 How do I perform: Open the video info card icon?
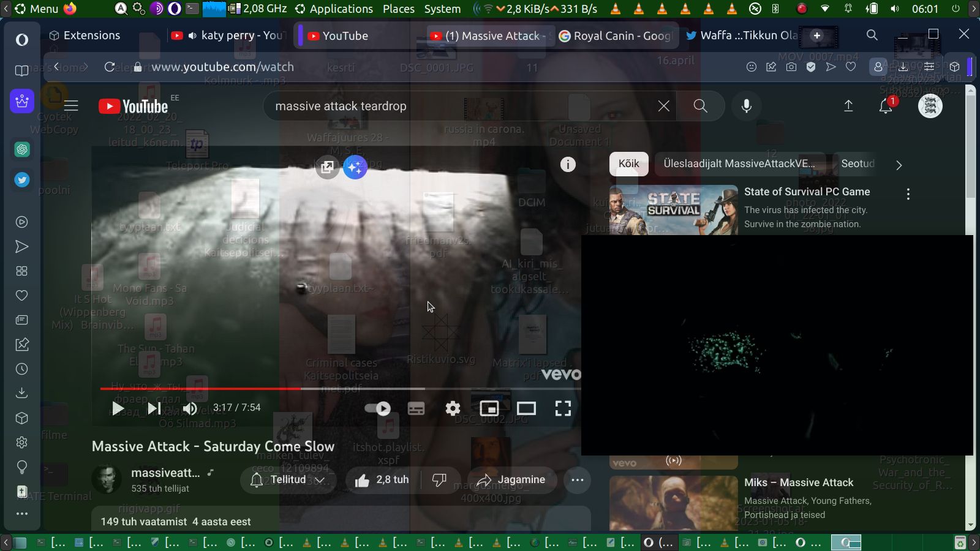[x=568, y=164]
